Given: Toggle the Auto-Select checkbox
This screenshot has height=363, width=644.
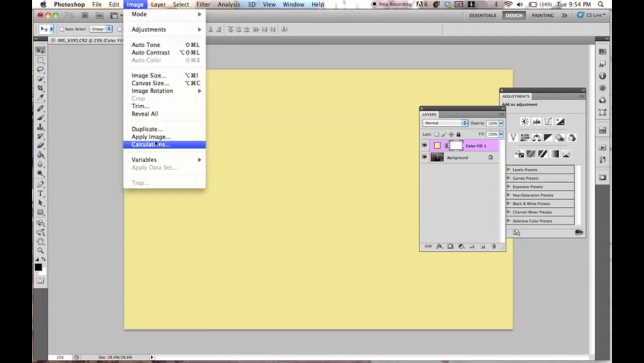Looking at the screenshot, I should 62,29.
